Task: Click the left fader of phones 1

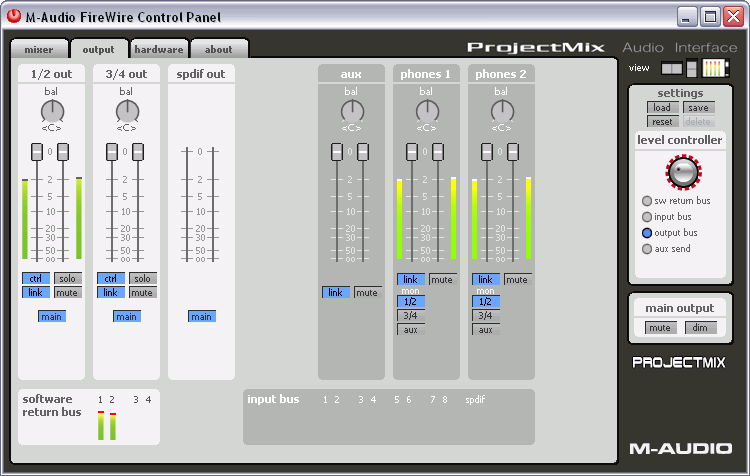Action: (412, 152)
